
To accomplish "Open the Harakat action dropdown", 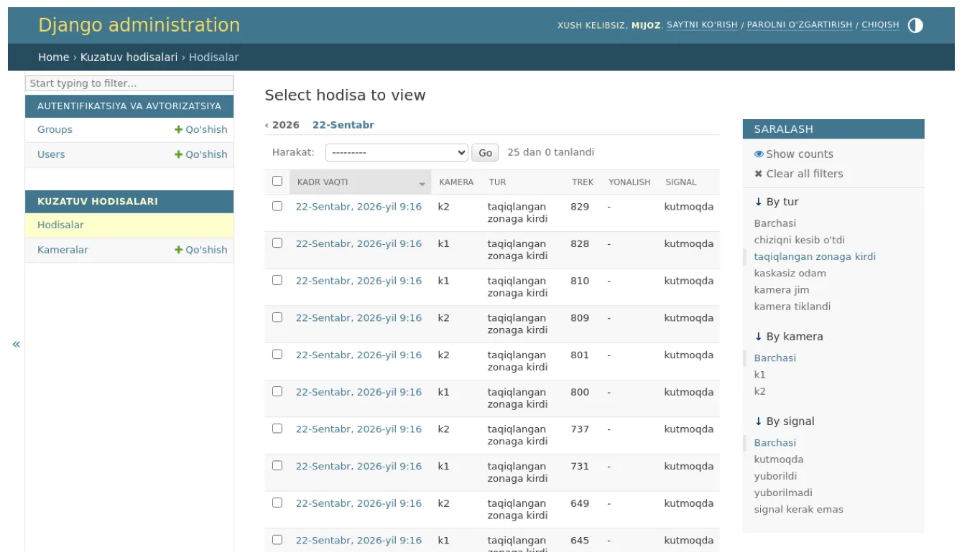I will click(397, 153).
